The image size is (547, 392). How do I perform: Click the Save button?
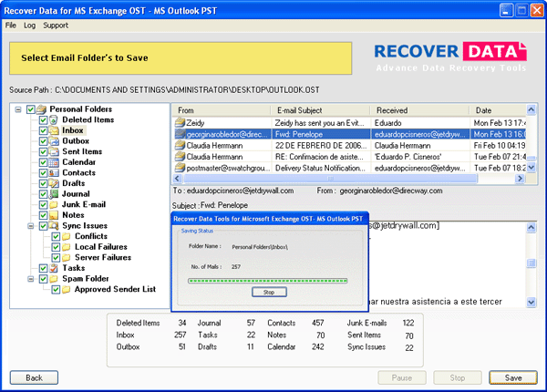pyautogui.click(x=513, y=377)
